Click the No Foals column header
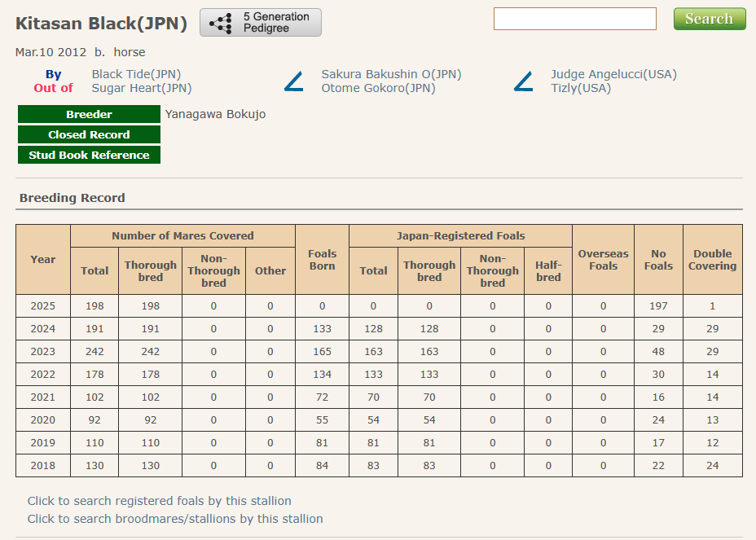This screenshot has width=756, height=540. [x=658, y=259]
